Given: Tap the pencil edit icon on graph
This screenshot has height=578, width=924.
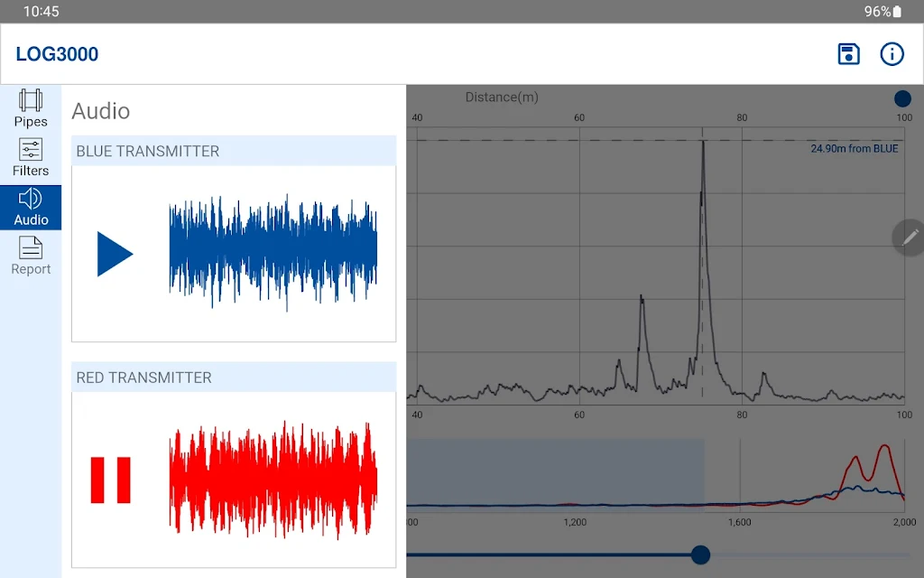Looking at the screenshot, I should pyautogui.click(x=910, y=237).
